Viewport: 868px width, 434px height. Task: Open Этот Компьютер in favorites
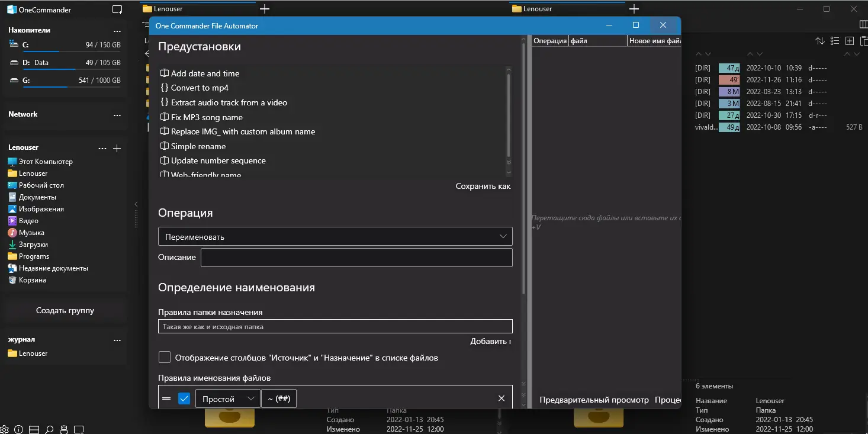click(46, 162)
